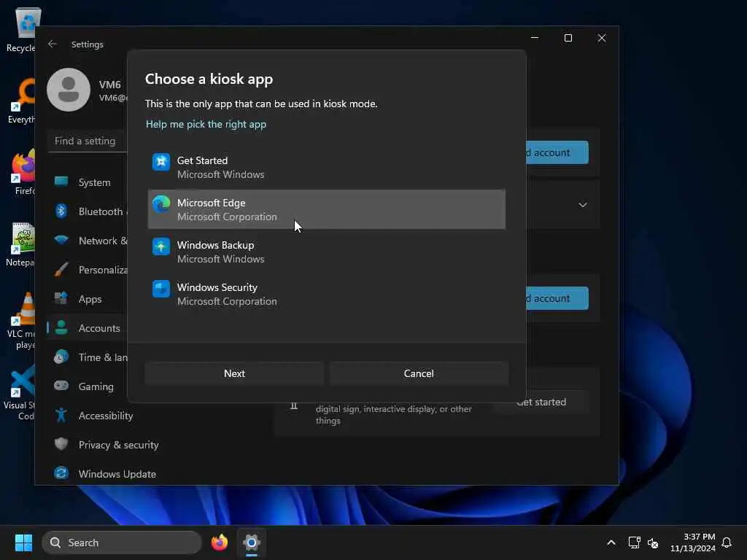Click the VM6 user profile avatar
The image size is (747, 560).
click(x=69, y=90)
